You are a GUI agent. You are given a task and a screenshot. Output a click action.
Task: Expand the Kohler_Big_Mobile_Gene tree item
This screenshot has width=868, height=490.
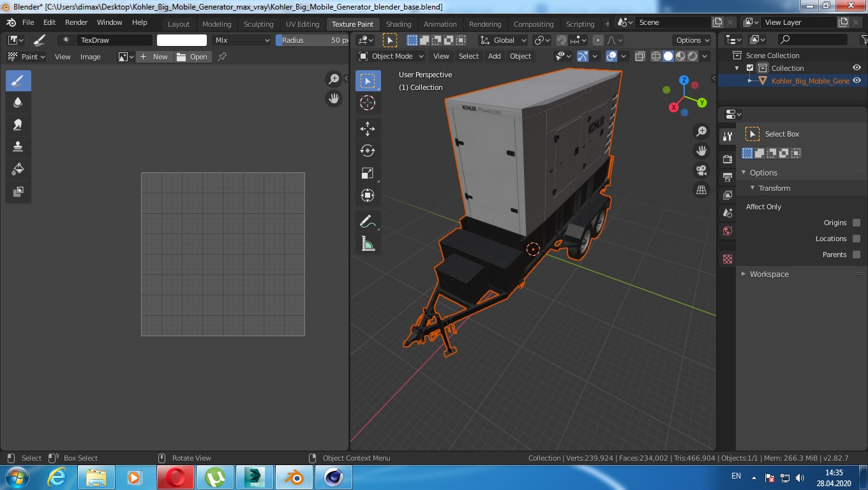(751, 81)
